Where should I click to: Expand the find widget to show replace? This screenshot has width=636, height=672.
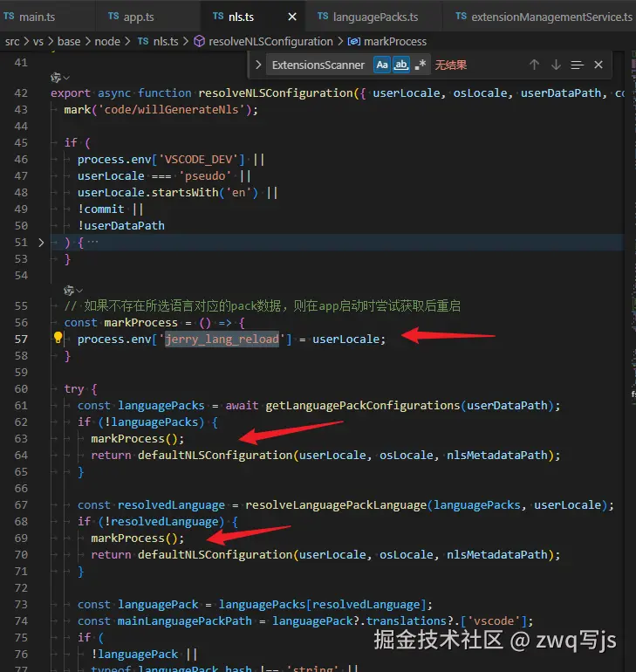(258, 65)
